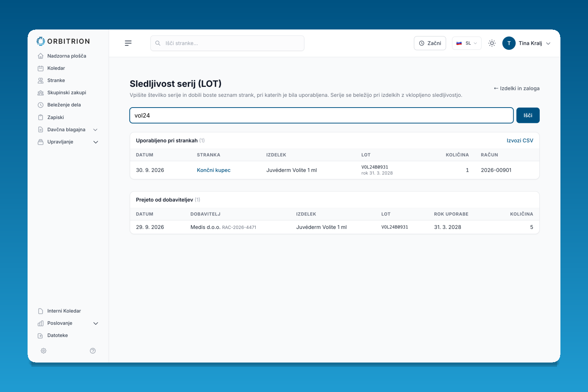This screenshot has width=588, height=392.
Task: Go back to Izdelki in zaloga
Action: (x=516, y=88)
